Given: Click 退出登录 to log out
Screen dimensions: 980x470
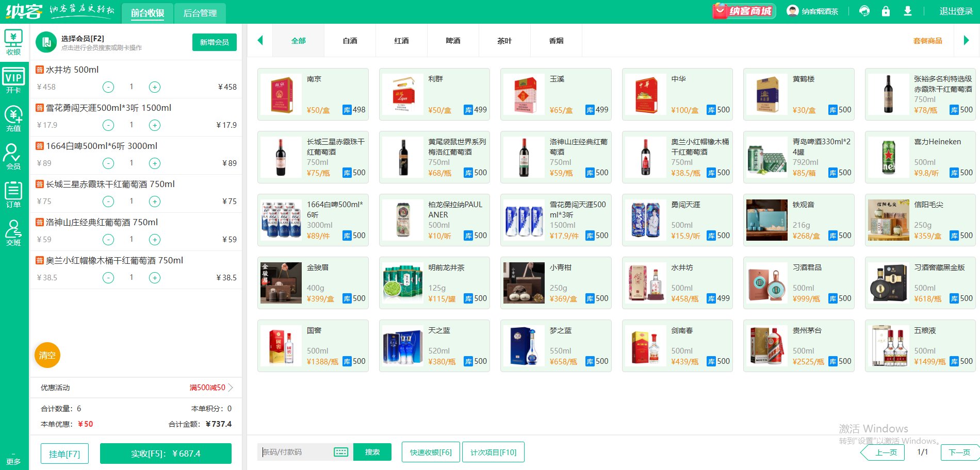Looking at the screenshot, I should (x=956, y=11).
